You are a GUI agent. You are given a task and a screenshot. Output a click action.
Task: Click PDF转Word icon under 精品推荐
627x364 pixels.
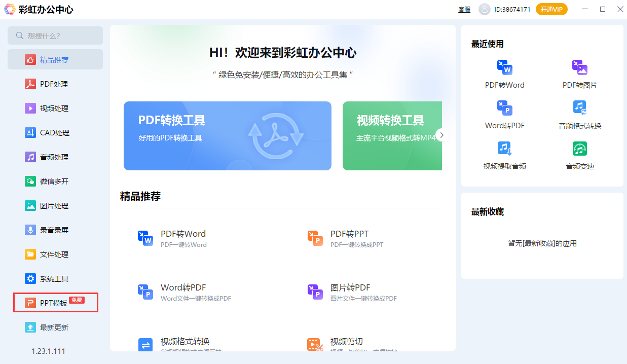[x=145, y=238]
